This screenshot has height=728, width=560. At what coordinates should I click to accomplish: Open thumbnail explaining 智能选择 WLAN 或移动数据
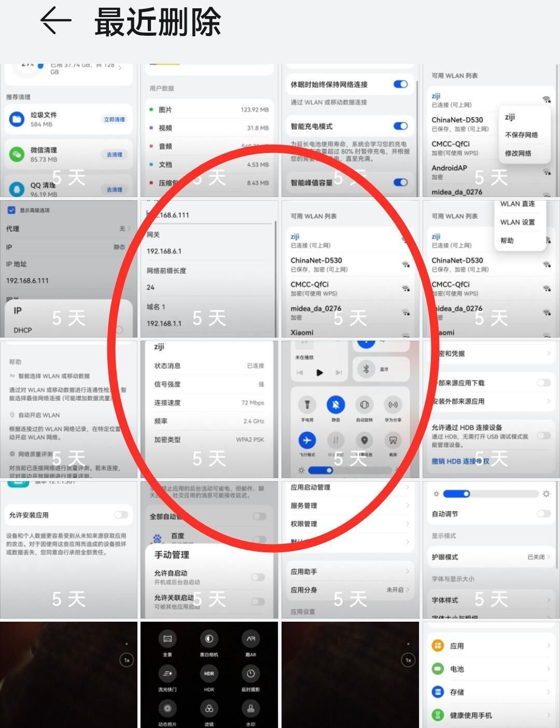69,409
